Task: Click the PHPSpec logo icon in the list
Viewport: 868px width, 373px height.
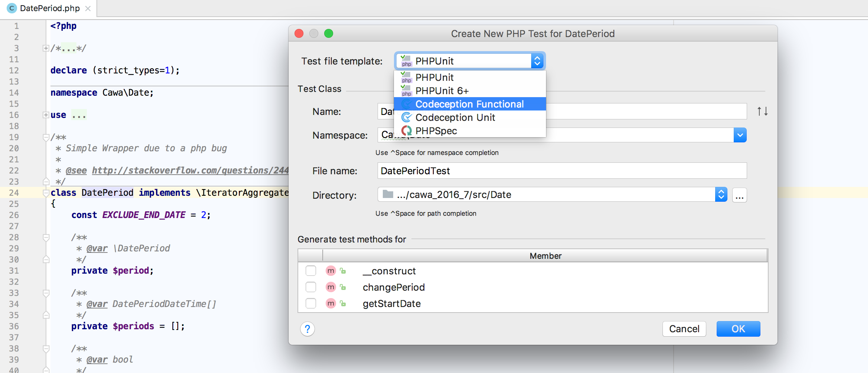Action: [x=407, y=131]
